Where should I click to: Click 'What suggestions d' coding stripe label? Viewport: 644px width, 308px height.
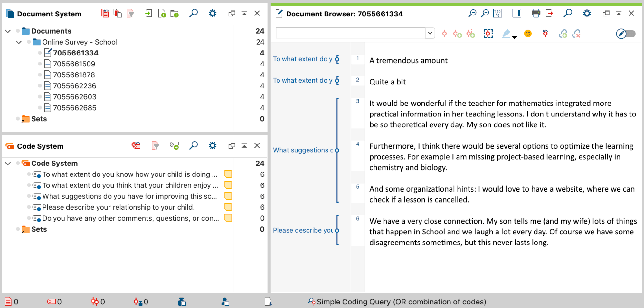303,150
